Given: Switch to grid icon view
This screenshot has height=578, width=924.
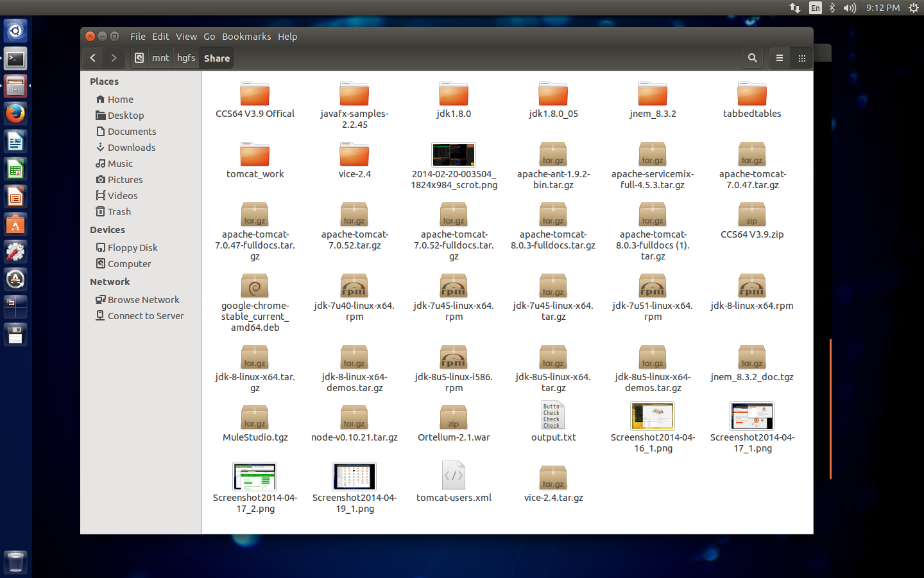Looking at the screenshot, I should click(x=801, y=58).
